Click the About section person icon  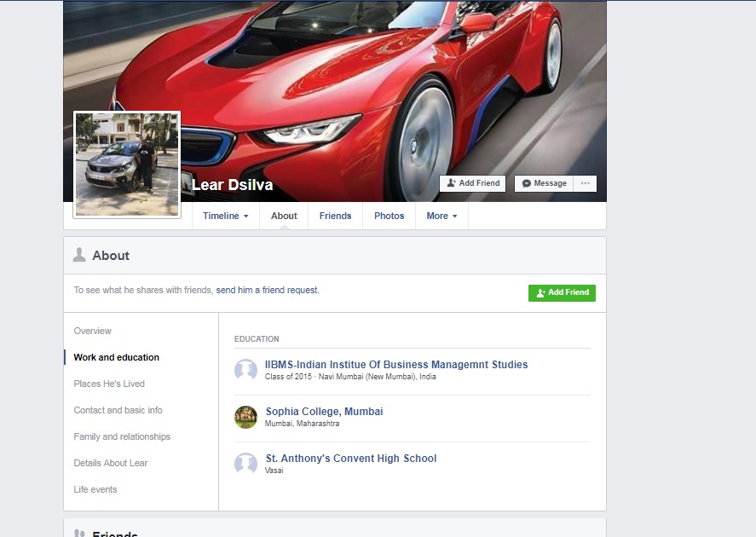(79, 255)
